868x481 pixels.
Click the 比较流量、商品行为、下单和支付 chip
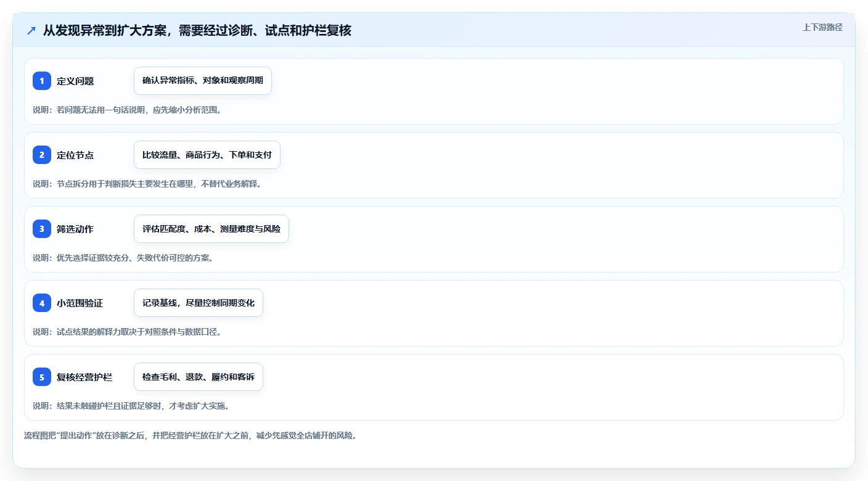pos(207,155)
